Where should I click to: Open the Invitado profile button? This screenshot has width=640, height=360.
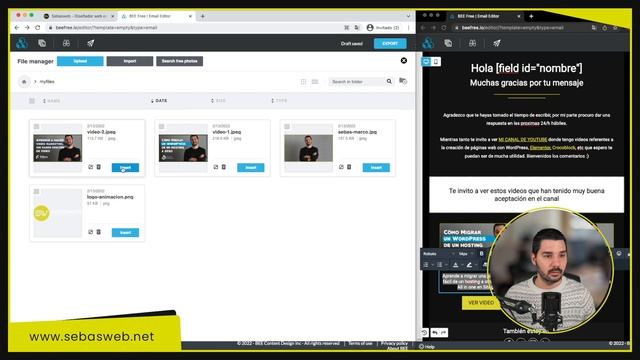tap(382, 27)
